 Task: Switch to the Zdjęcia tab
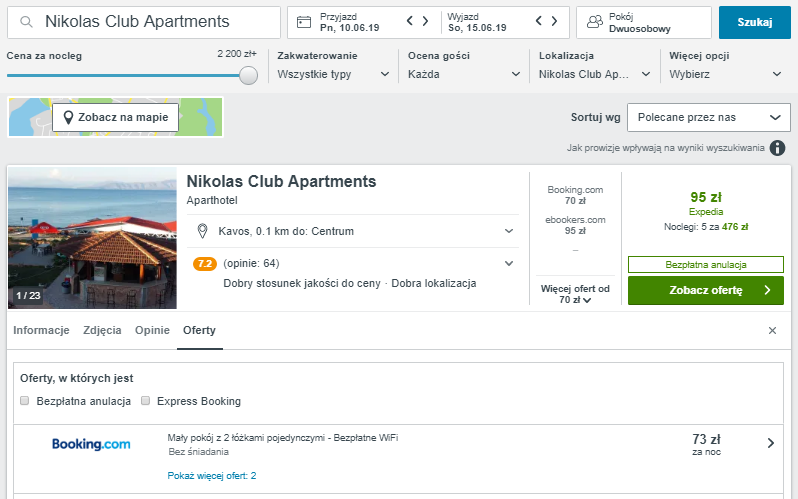click(x=102, y=330)
